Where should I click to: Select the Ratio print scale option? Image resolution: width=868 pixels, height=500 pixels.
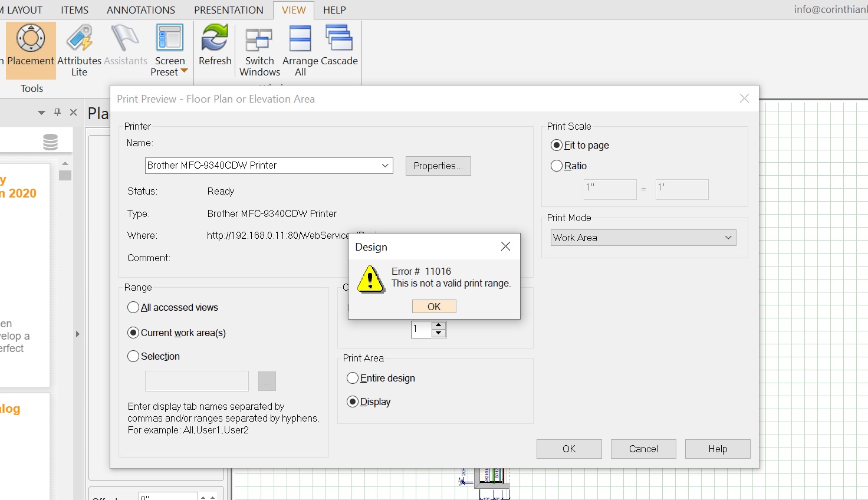click(557, 166)
